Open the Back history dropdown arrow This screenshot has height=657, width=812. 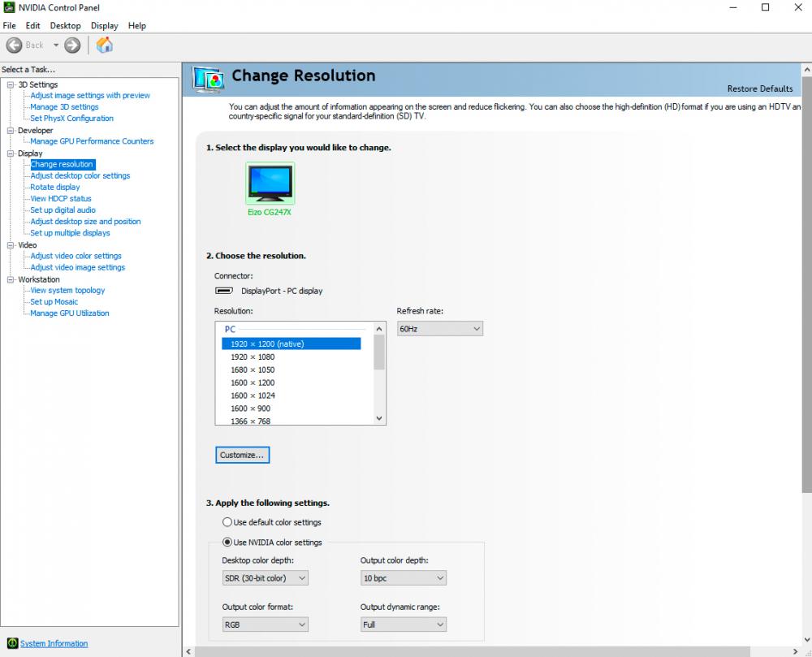coord(56,45)
